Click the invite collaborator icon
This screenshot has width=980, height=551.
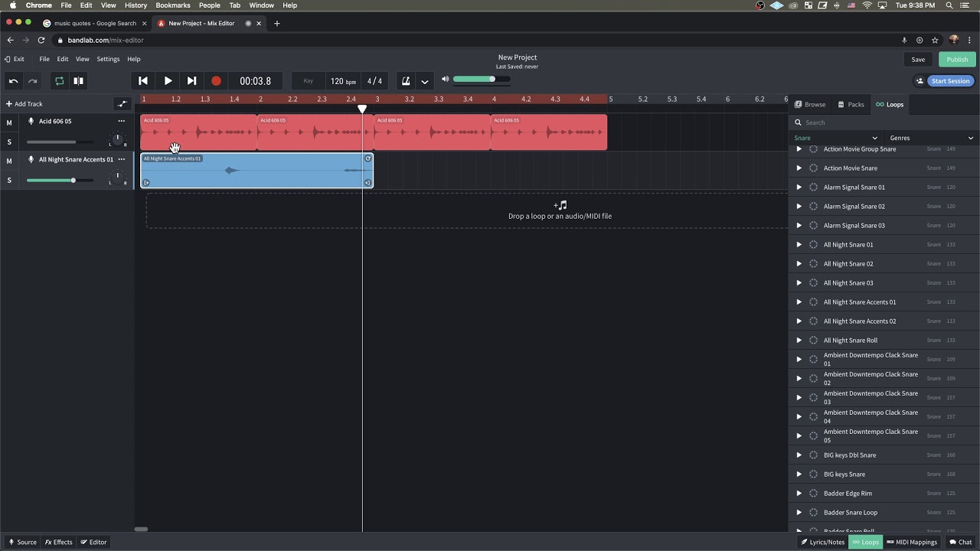pos(920,81)
